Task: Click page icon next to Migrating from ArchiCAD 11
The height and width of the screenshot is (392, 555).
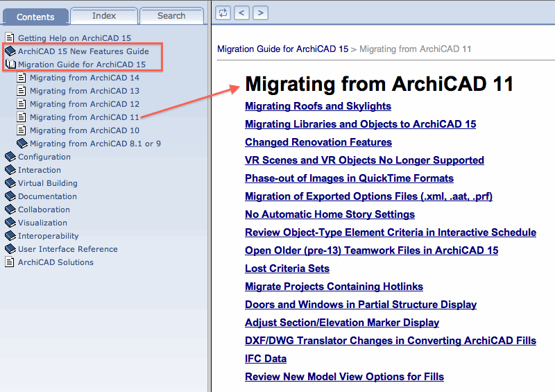Action: pos(22,117)
